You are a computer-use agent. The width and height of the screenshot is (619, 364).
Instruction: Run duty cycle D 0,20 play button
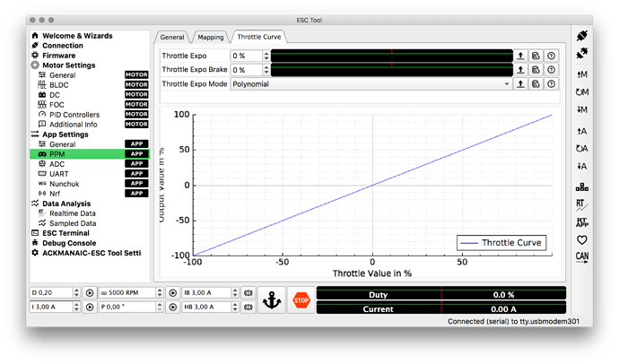(90, 293)
